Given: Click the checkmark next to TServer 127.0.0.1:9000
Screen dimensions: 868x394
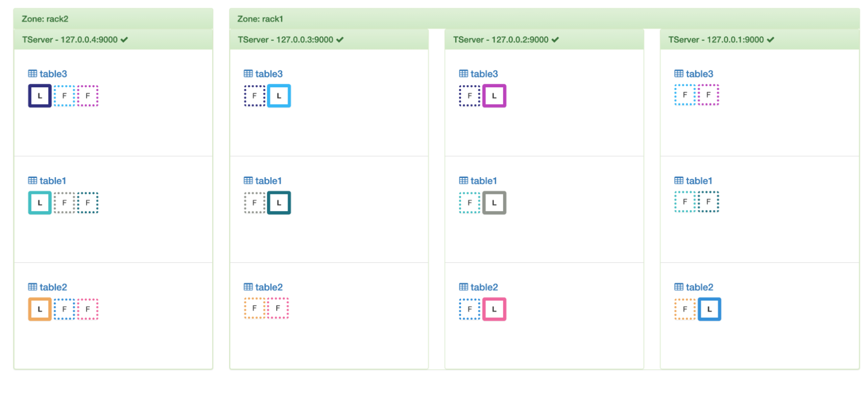Looking at the screenshot, I should coord(771,40).
